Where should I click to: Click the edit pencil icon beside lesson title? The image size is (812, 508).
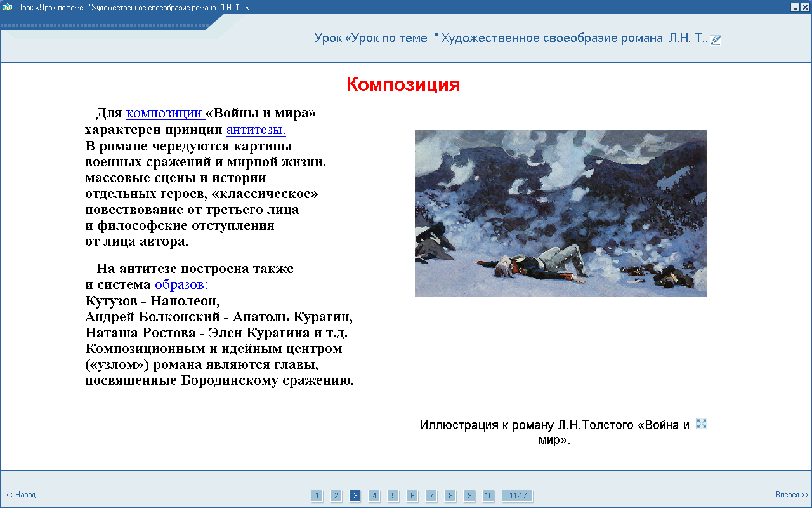click(x=716, y=40)
